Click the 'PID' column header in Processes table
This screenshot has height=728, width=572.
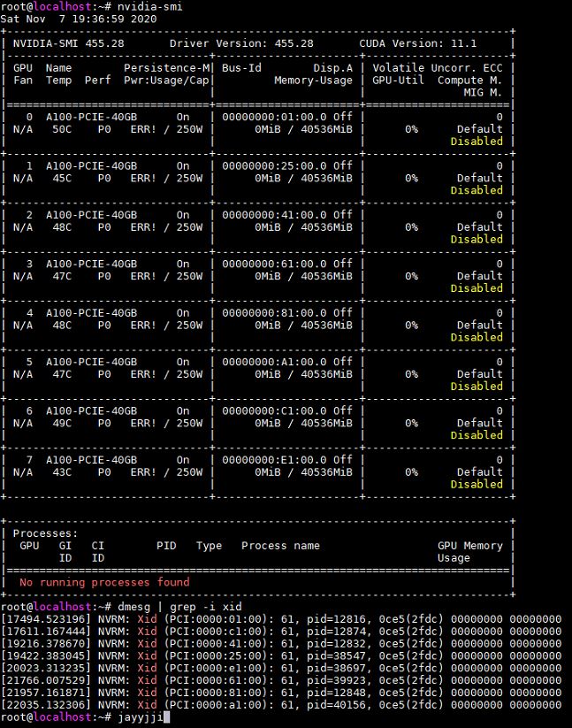point(166,546)
